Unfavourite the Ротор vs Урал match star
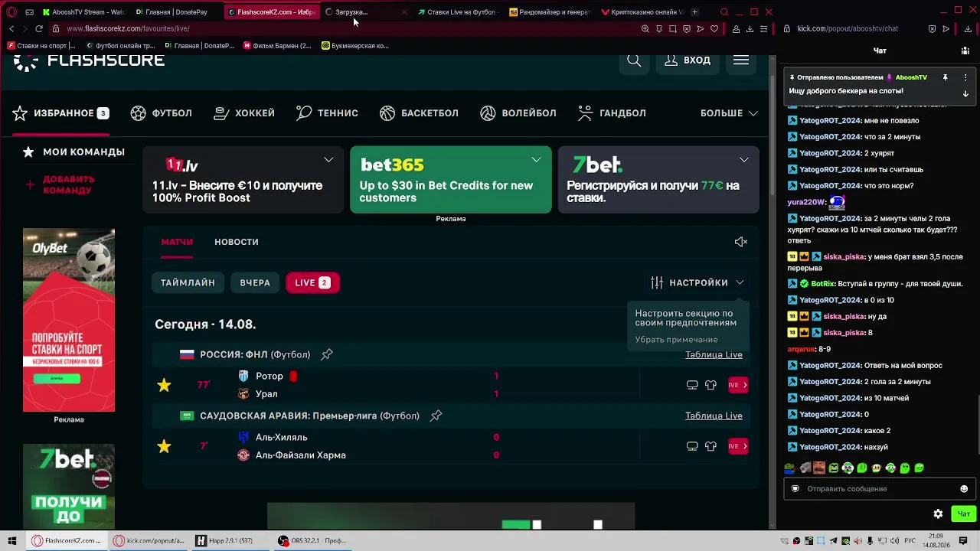This screenshot has width=980, height=551. 164,385
